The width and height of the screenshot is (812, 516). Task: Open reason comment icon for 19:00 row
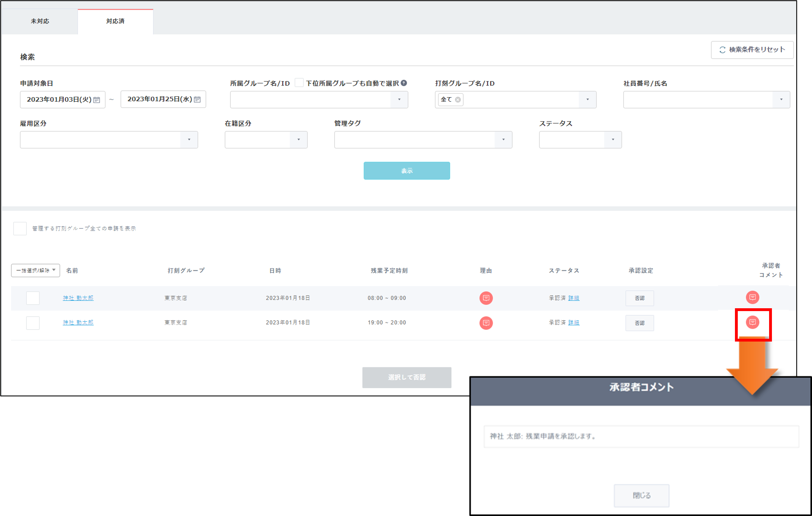tap(486, 323)
